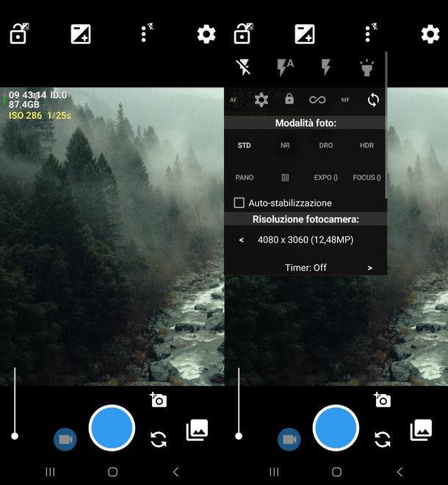Click the popup panel vertical scrollbar
448x485 pixels.
tap(386, 125)
